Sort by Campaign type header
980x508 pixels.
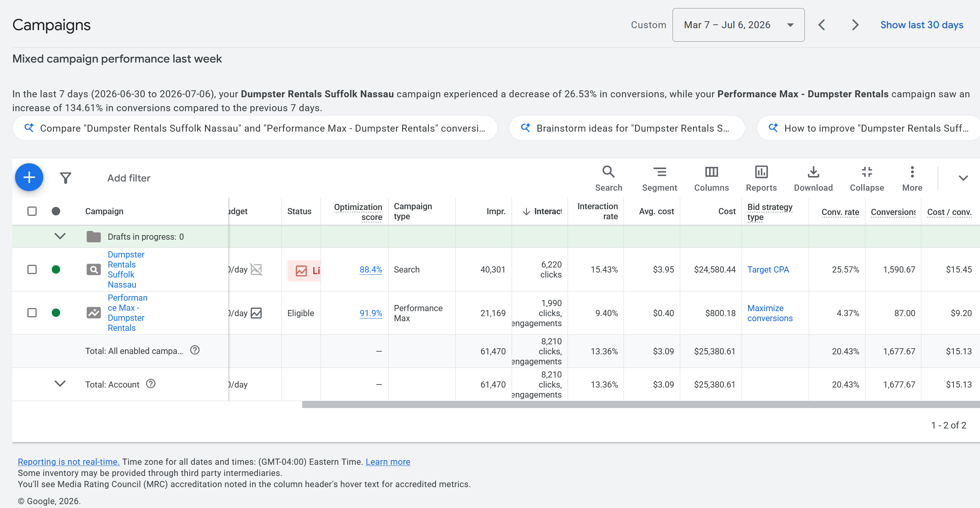pos(412,211)
